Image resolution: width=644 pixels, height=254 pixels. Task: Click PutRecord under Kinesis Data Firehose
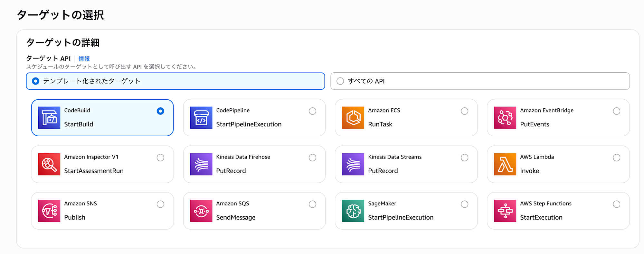(231, 171)
